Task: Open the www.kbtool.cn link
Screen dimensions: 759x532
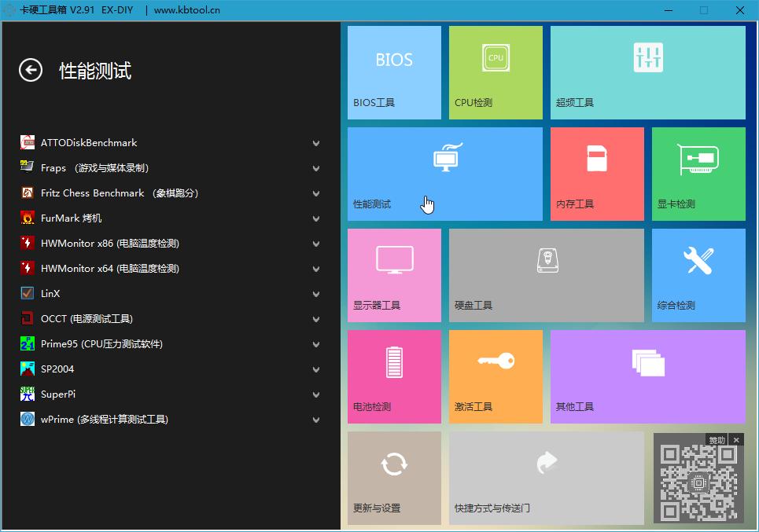Action: (188, 10)
